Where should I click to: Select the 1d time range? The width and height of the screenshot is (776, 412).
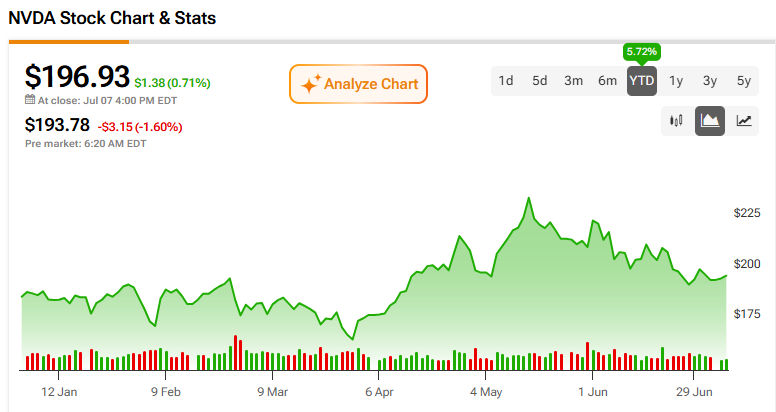click(506, 81)
